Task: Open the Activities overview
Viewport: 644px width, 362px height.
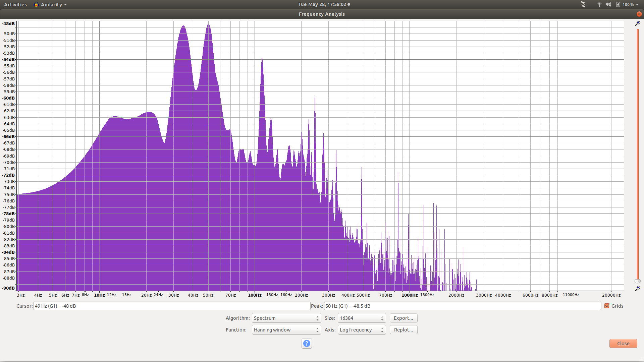Action: point(15,5)
